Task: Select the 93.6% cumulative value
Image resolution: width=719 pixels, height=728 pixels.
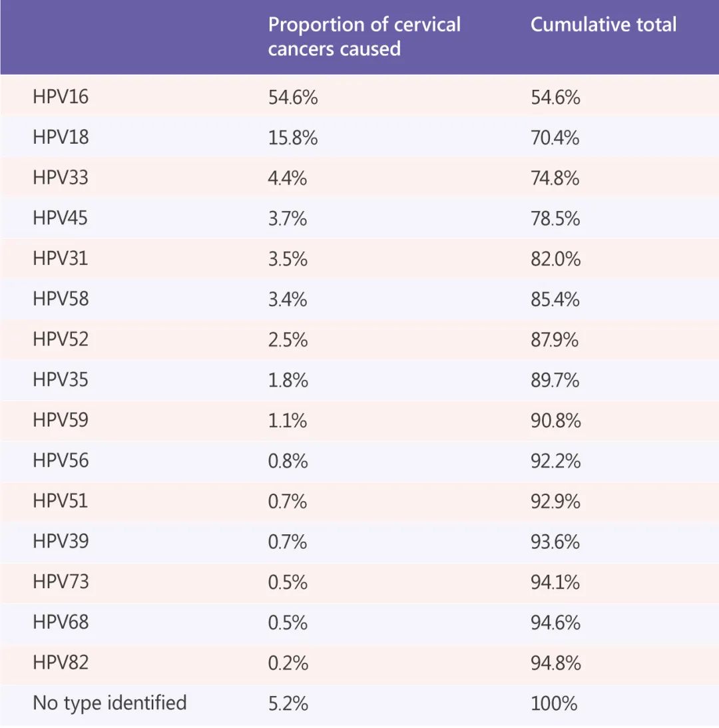Action: (x=555, y=542)
